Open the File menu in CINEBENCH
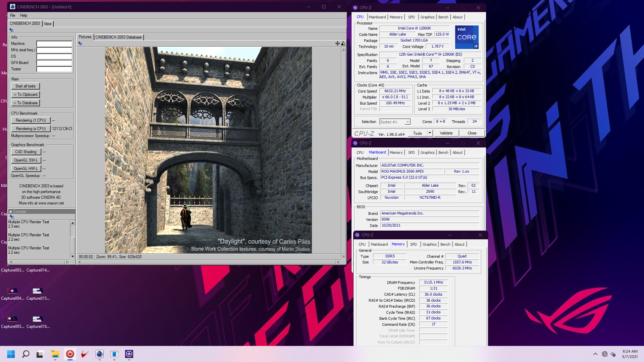The height and width of the screenshot is (362, 644). pos(12,15)
